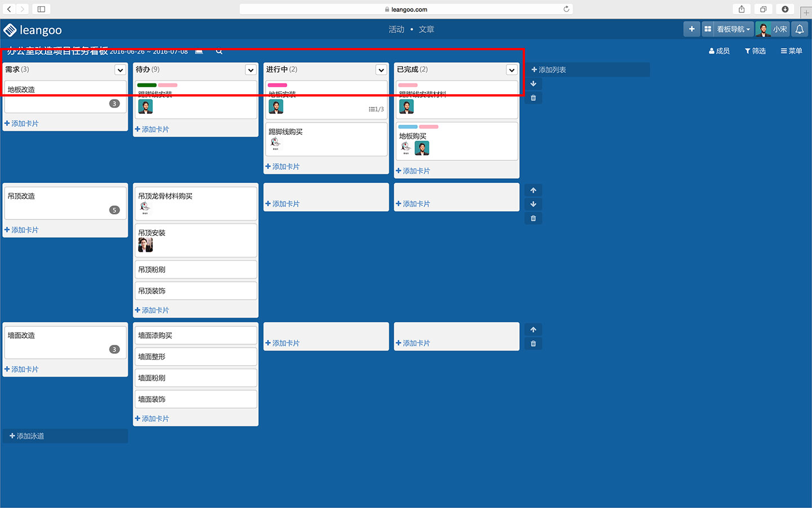Expand the 看板导航 board navigation dropdown
Viewport: 812px width, 508px height.
(733, 29)
